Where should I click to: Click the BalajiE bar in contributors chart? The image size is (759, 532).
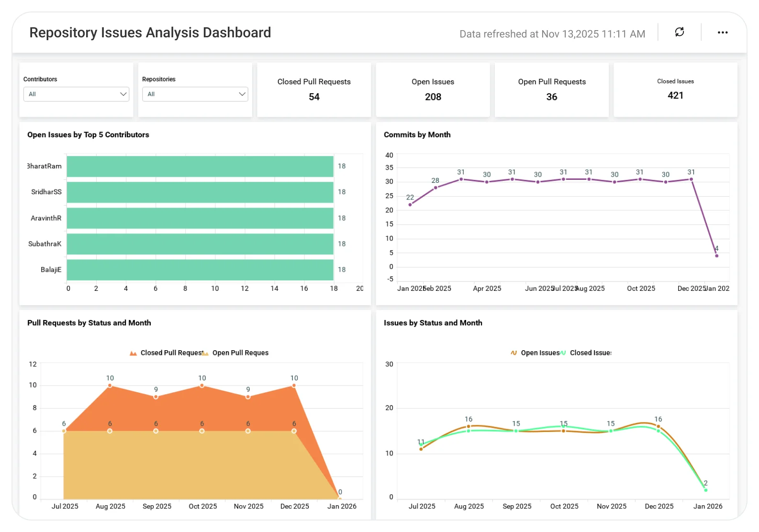coord(200,270)
